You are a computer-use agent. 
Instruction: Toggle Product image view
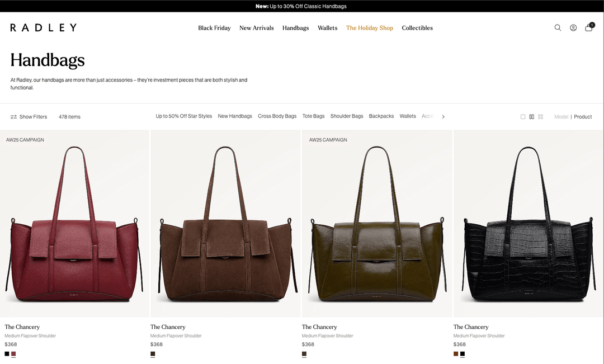(582, 117)
